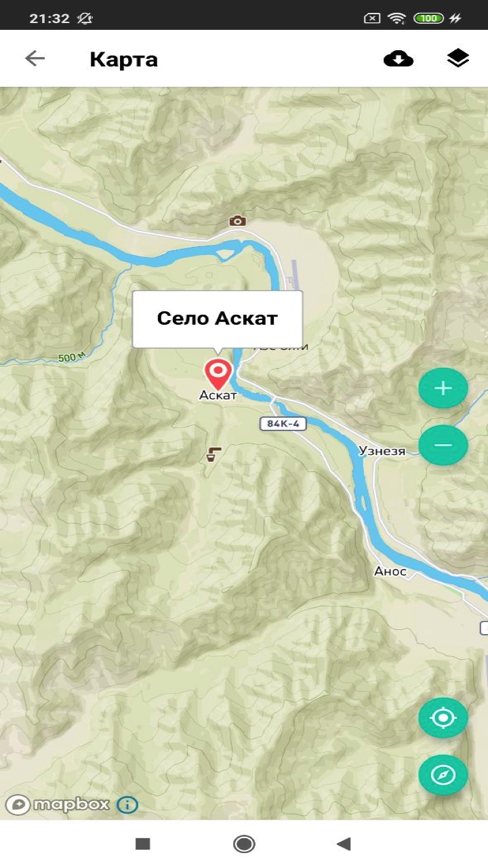Tap the red Аскат location pin
The height and width of the screenshot is (868, 488).
pos(218,374)
